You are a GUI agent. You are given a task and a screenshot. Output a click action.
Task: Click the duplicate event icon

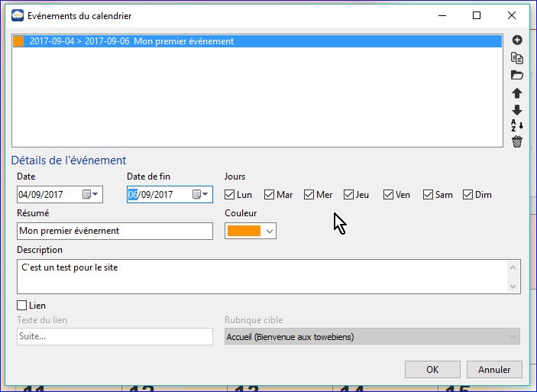517,58
